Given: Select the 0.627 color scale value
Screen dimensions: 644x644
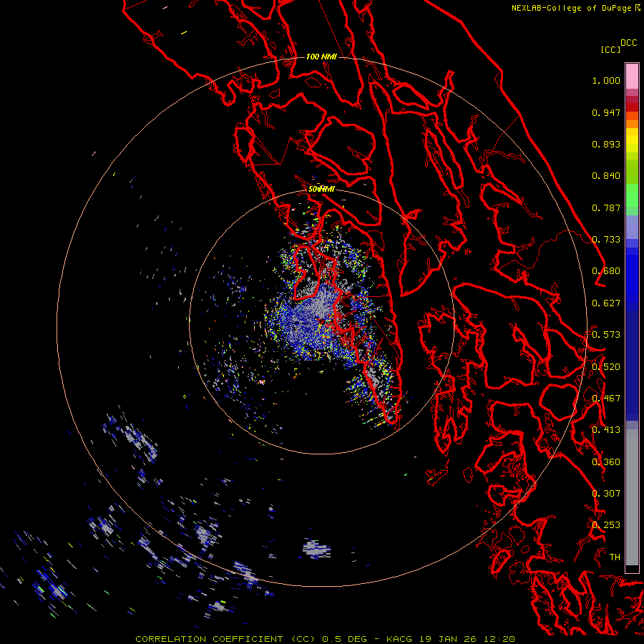Looking at the screenshot, I should tap(606, 303).
